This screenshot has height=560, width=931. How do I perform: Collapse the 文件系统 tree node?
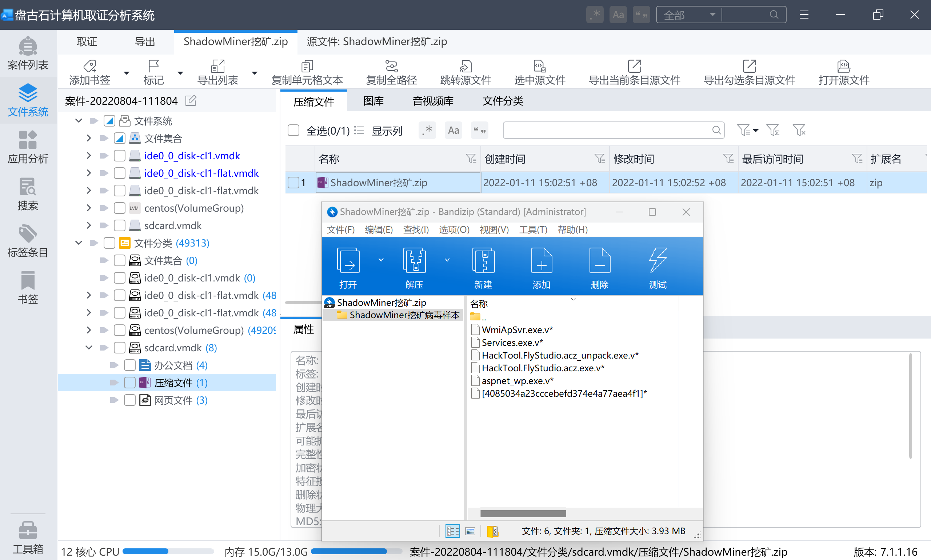coord(79,121)
